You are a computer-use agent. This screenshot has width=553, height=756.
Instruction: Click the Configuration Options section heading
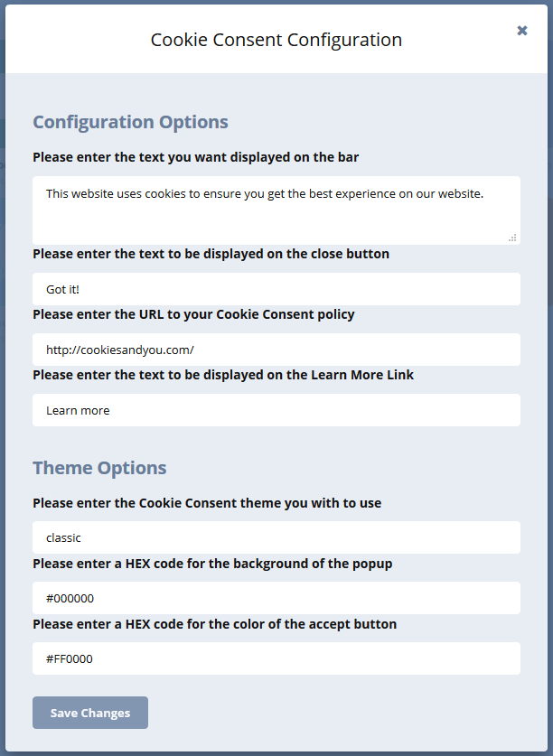[130, 122]
